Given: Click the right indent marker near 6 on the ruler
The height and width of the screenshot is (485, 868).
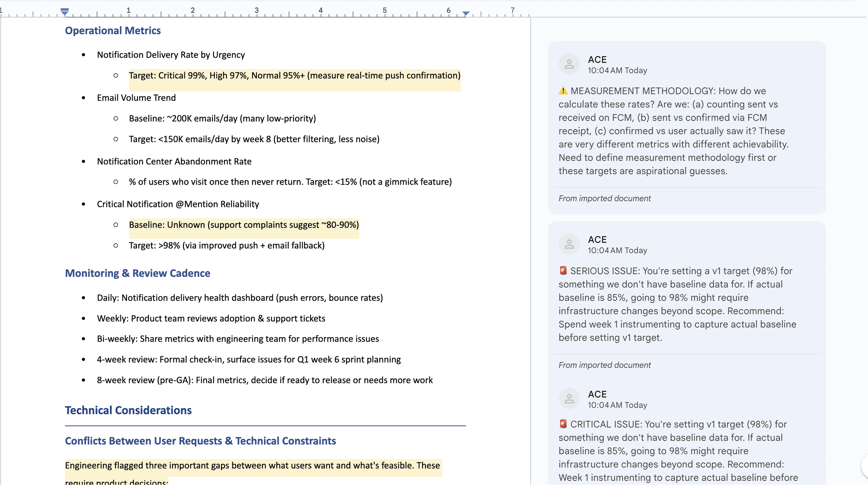Looking at the screenshot, I should point(466,13).
